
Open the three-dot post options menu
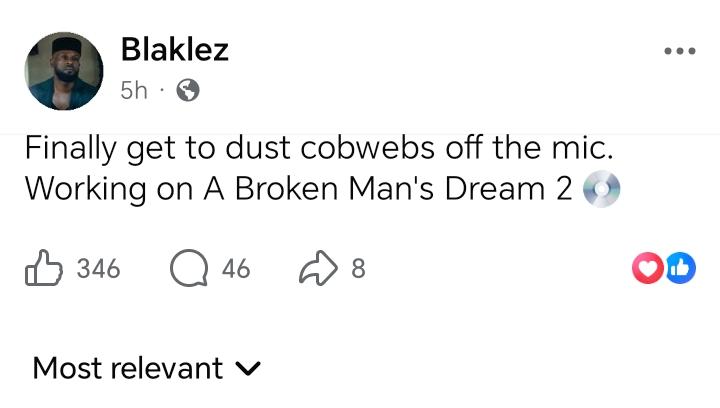click(x=679, y=51)
